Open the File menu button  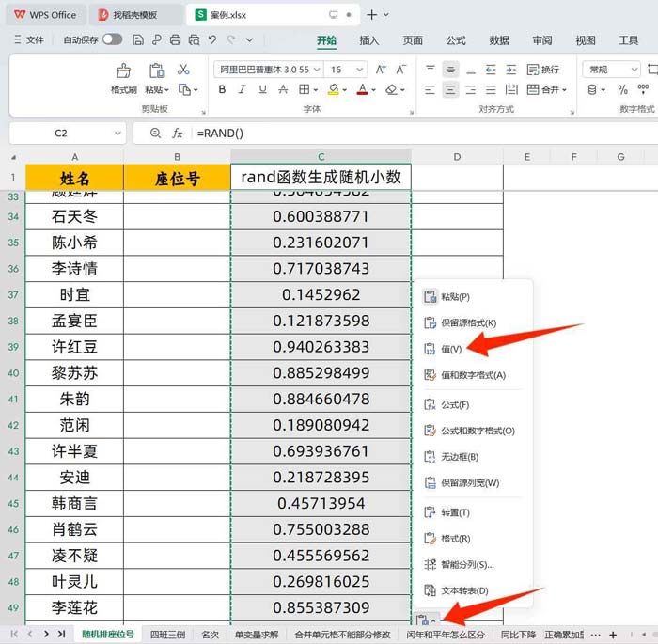(28, 39)
